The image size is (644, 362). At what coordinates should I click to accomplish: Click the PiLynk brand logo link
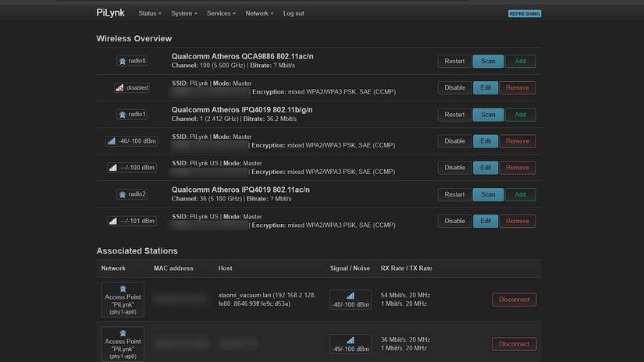coord(111,13)
